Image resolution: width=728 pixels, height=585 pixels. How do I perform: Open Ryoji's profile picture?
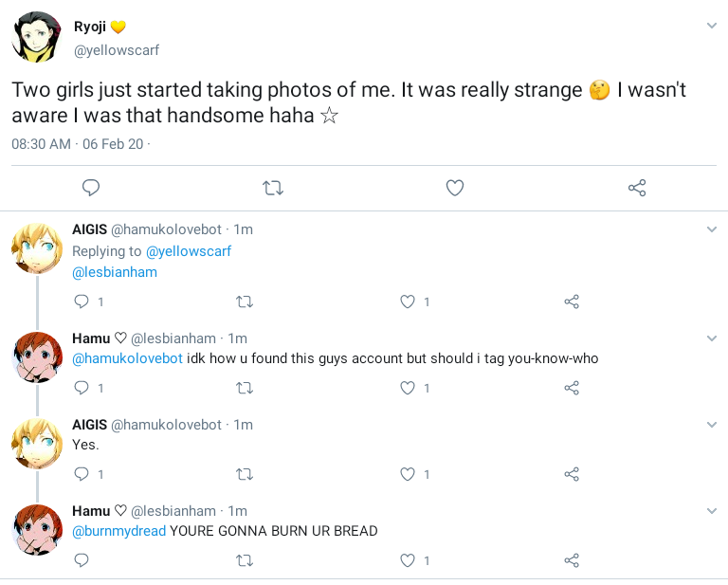36,38
